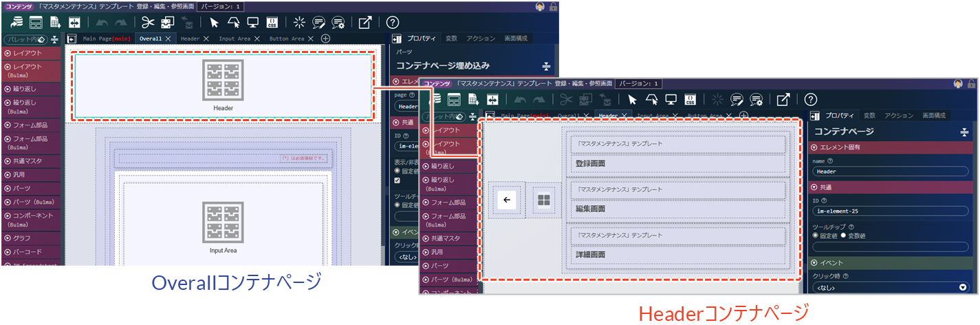Click the scissors cut icon in left toolbar
This screenshot has width=980, height=325.
point(146,22)
